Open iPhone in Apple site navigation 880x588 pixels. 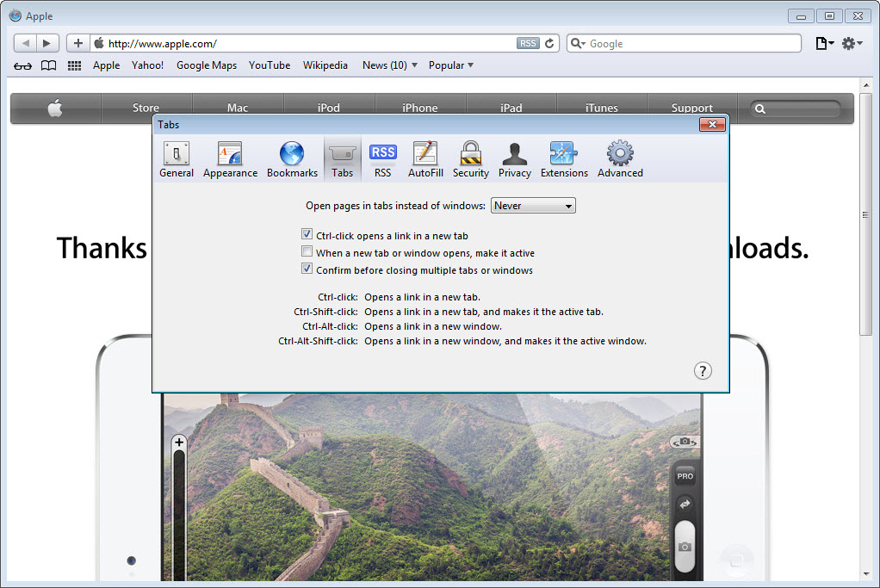(x=420, y=108)
